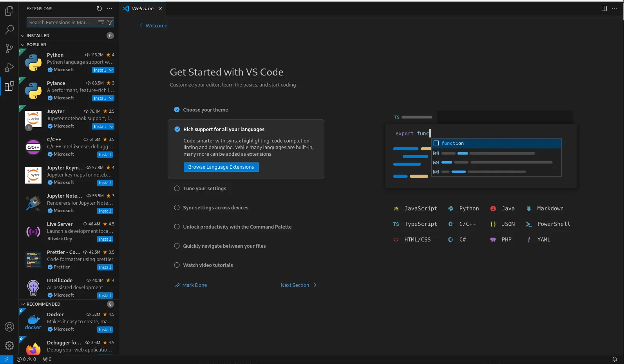Switch to the Welcome tab
The width and height of the screenshot is (624, 364).
click(143, 9)
